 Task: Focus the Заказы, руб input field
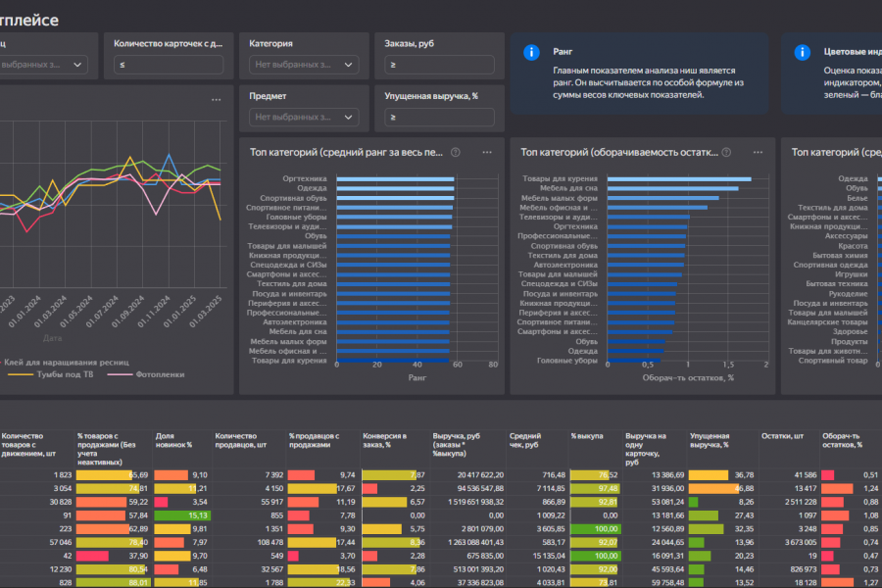439,65
